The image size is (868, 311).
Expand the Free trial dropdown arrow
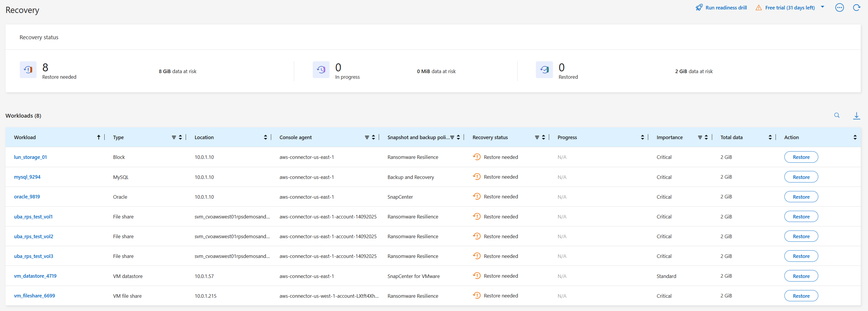coord(823,7)
